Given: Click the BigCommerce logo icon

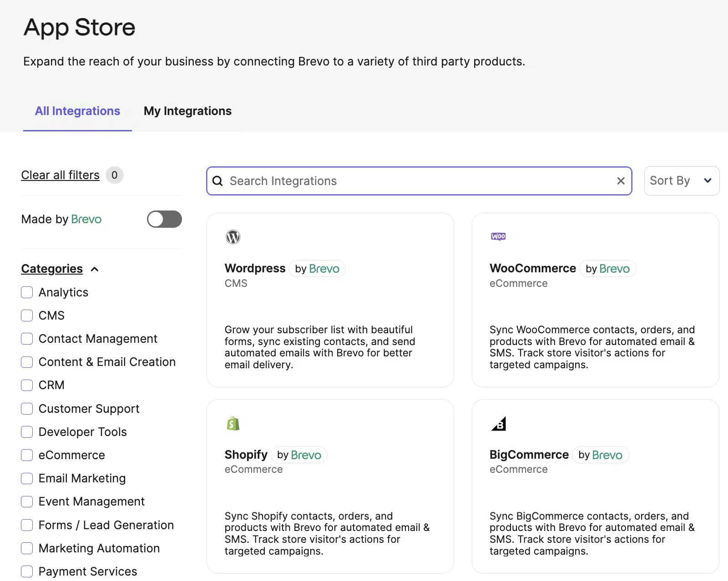Looking at the screenshot, I should 499,423.
